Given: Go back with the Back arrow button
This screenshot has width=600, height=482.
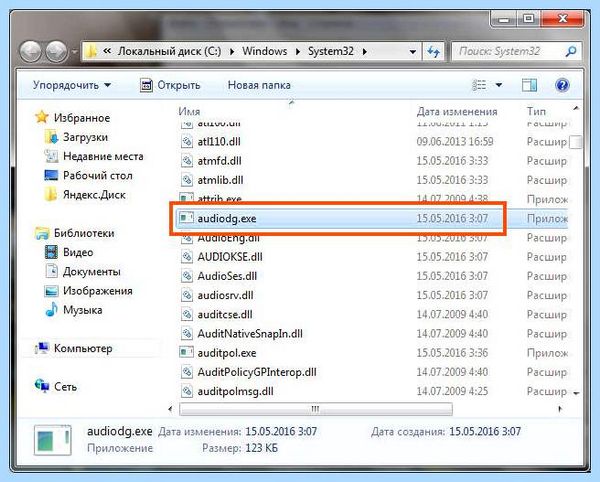Looking at the screenshot, I should point(31,51).
